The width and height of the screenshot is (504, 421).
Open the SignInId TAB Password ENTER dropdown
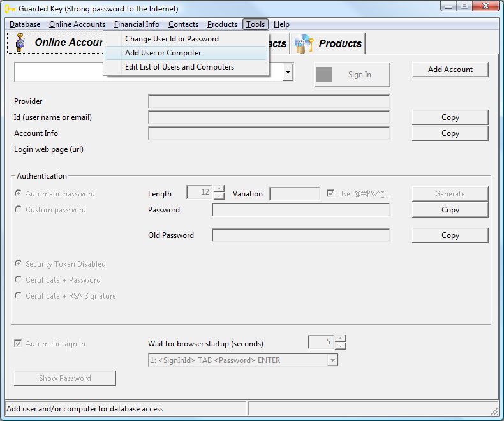point(332,360)
